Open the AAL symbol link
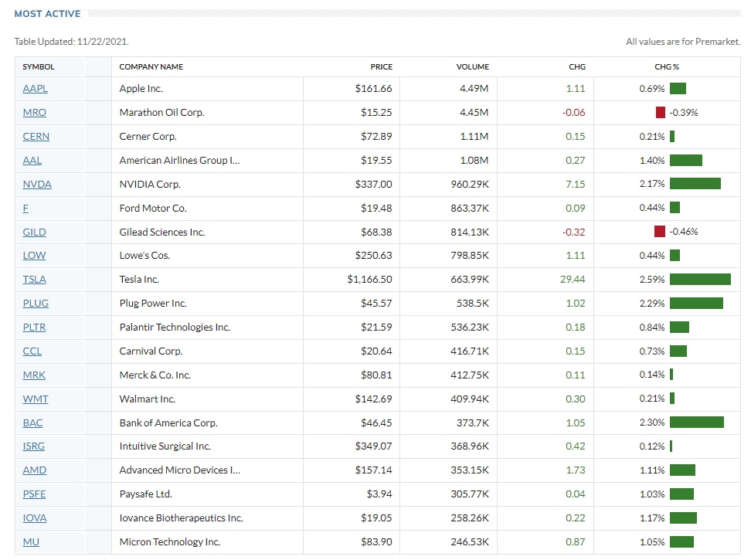Viewport: 751px width, 560px height. [x=32, y=161]
